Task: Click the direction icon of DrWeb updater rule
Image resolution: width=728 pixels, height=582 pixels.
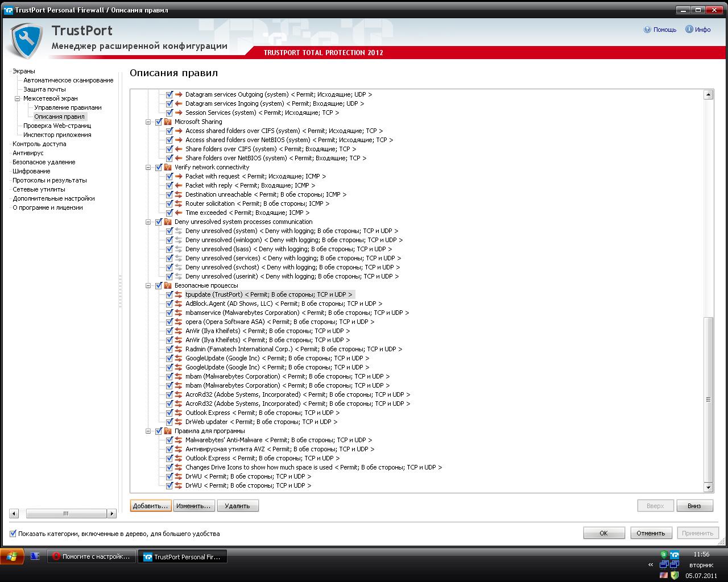Action: pos(179,422)
